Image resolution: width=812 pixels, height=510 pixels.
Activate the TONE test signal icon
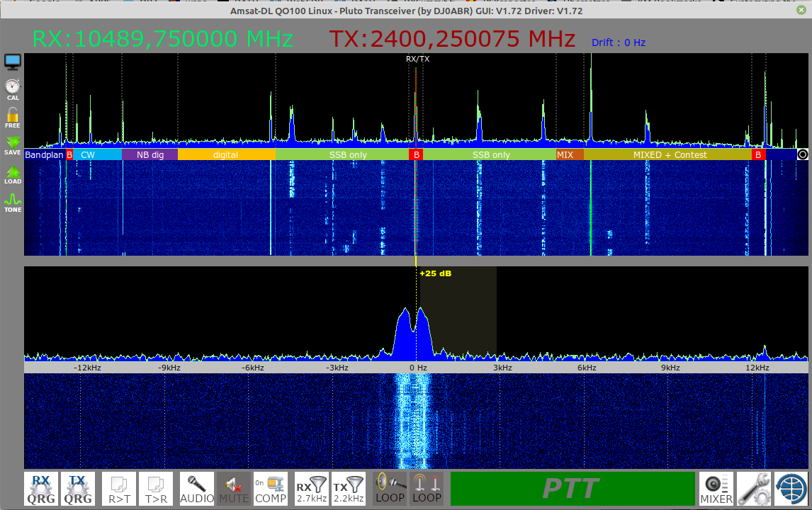[13, 203]
